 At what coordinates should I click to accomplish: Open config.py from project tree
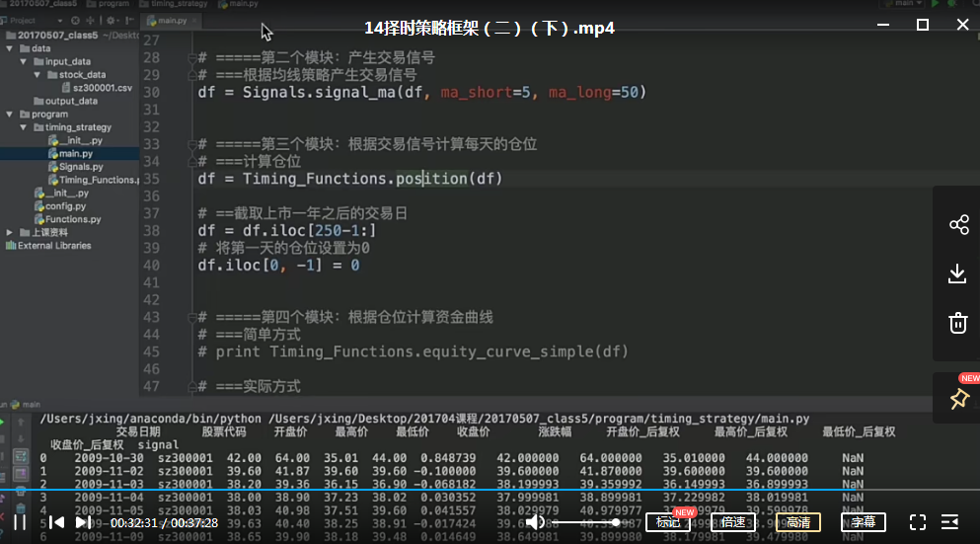pos(60,205)
